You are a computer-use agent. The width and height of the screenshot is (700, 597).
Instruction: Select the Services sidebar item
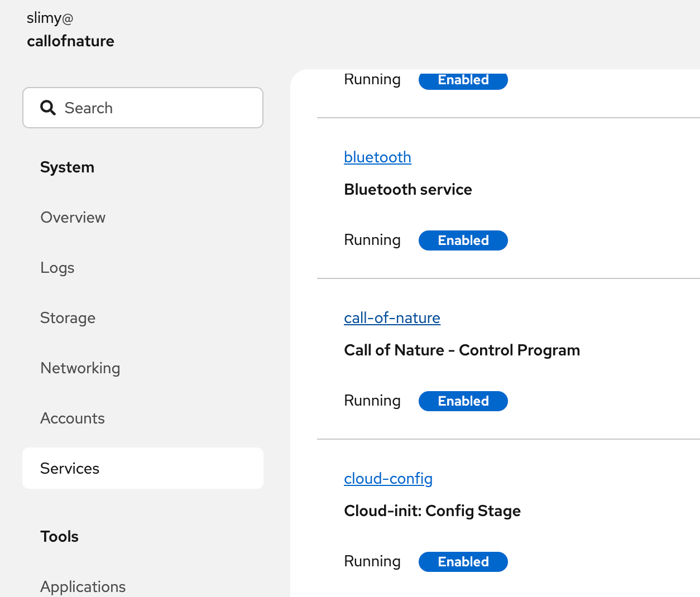coord(70,469)
